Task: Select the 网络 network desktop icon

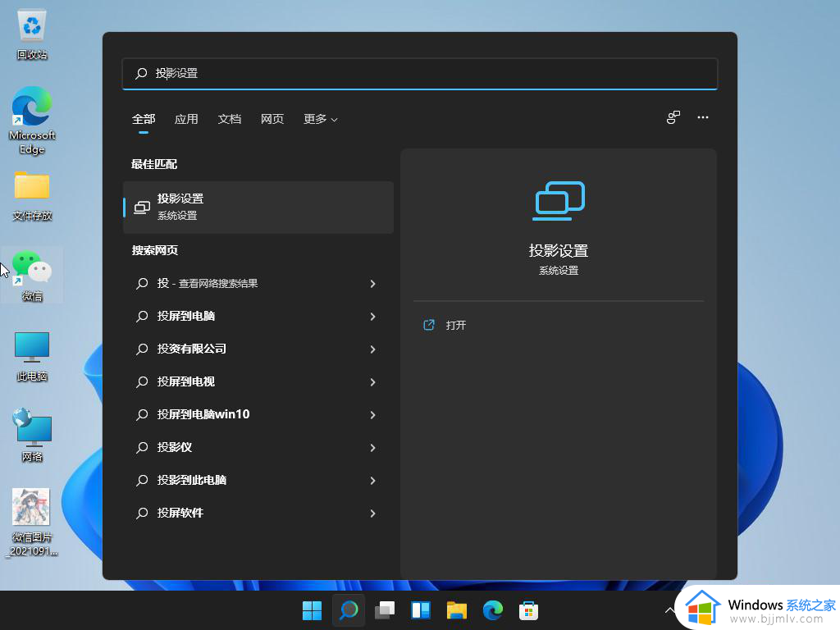Action: click(32, 436)
